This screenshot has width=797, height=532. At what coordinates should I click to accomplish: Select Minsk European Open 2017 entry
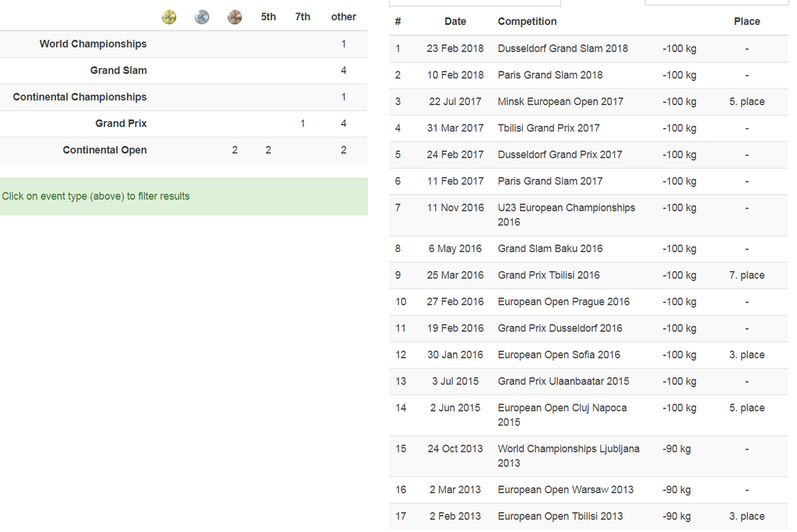tap(560, 102)
